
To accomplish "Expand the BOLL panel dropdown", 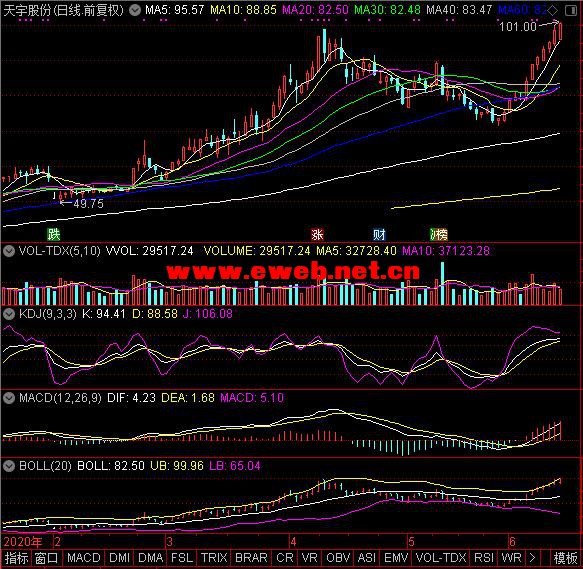I will pos(9,466).
